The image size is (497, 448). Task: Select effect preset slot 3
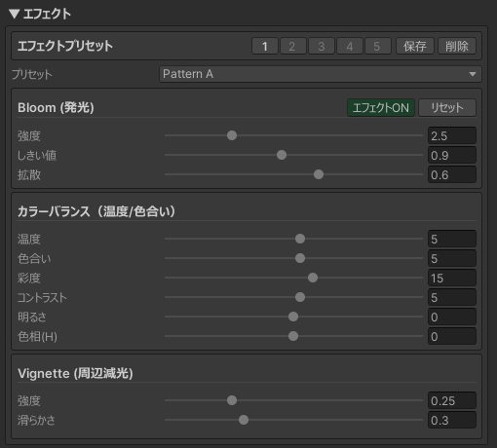click(322, 46)
